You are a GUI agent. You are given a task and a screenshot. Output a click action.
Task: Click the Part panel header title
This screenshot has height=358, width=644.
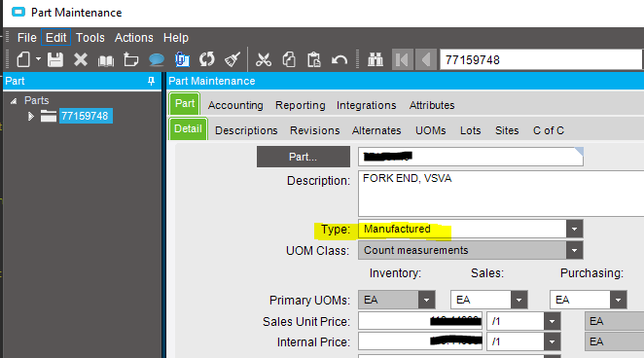[x=16, y=82]
